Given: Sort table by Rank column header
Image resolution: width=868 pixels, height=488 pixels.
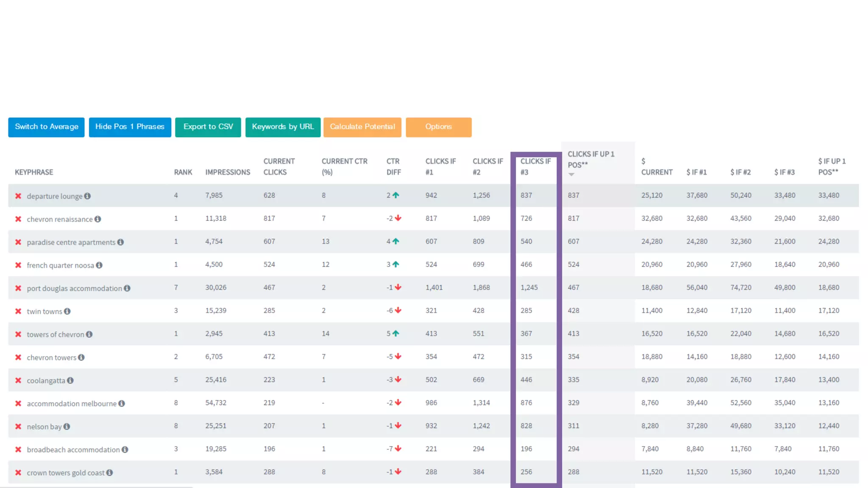Looking at the screenshot, I should click(x=183, y=172).
